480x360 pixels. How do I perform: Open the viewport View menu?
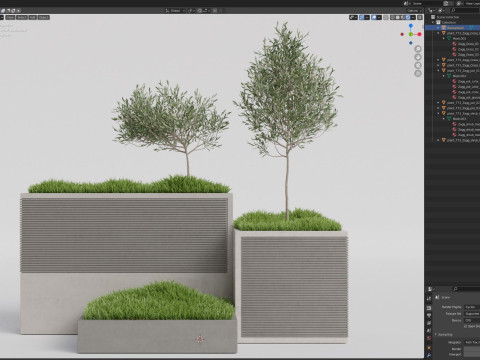point(10,17)
